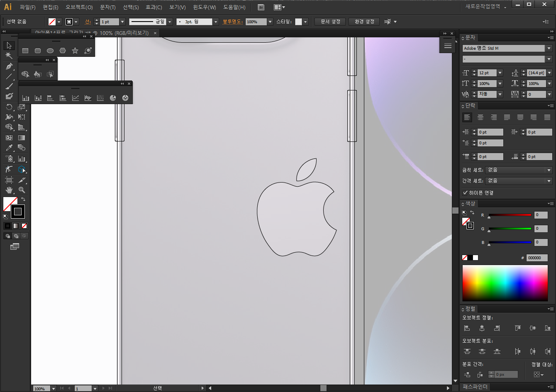This screenshot has width=556, height=392.
Task: Select the Live Paint Bucket tool
Action: [x=38, y=74]
